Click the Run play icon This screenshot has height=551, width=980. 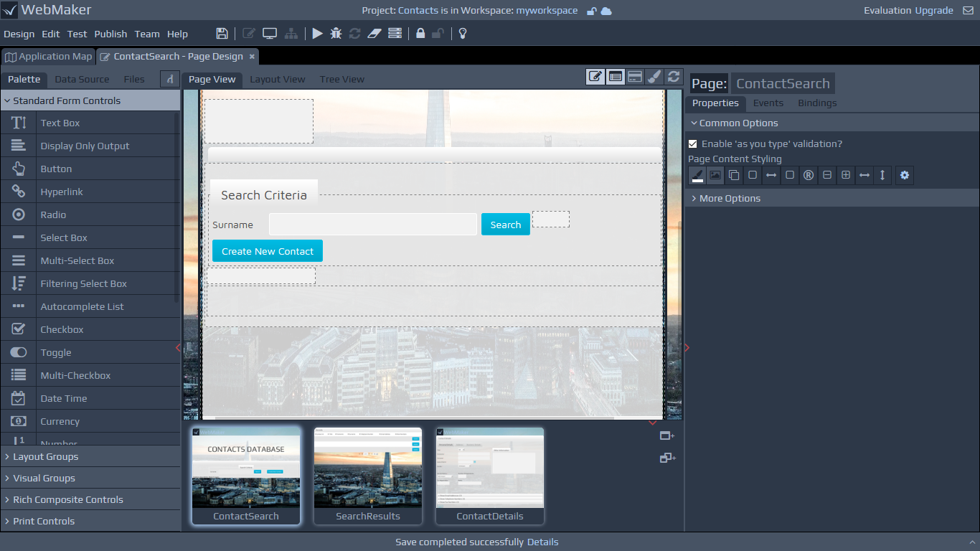point(317,34)
